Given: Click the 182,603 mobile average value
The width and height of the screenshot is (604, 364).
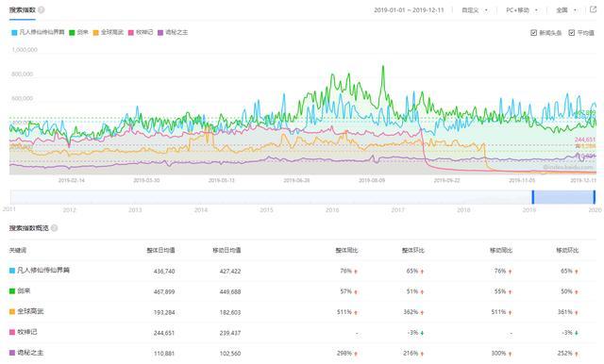Looking at the screenshot, I should (x=230, y=312).
